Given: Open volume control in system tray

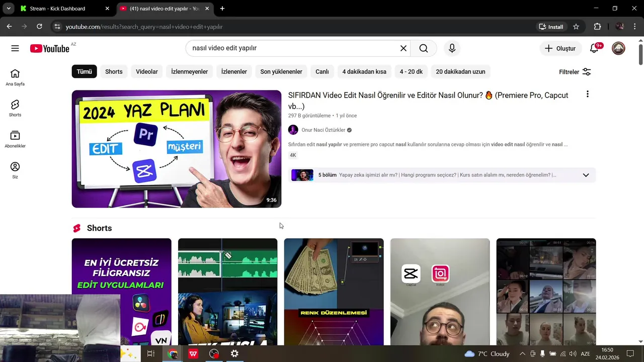Looking at the screenshot, I should [x=573, y=354].
